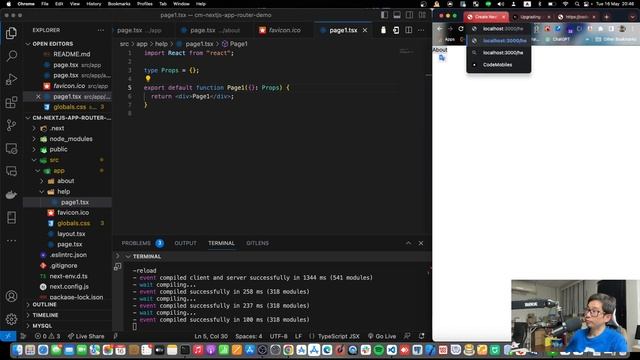Go to line Ln 5, Col 30 indicator
This screenshot has height=360, width=640.
click(211, 336)
